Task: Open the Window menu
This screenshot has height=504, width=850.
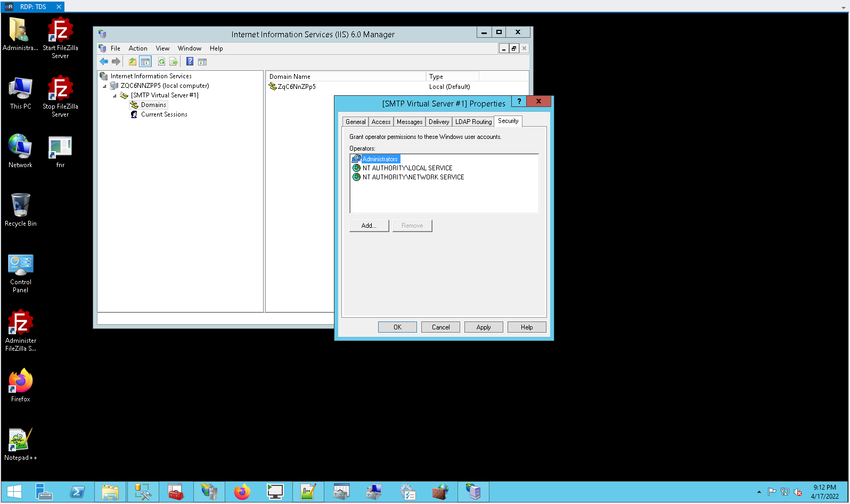Action: [190, 48]
